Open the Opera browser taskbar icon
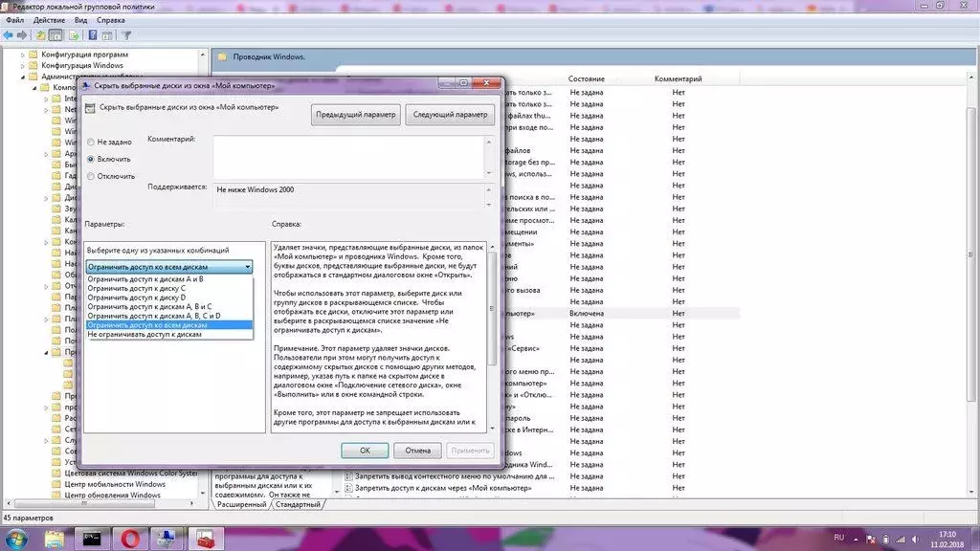The width and height of the screenshot is (980, 551). click(130, 539)
